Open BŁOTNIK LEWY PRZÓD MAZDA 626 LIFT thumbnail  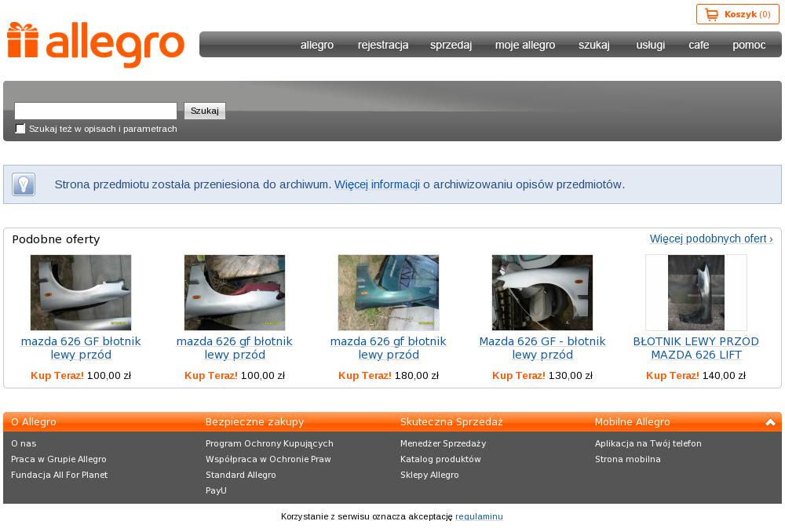[696, 292]
